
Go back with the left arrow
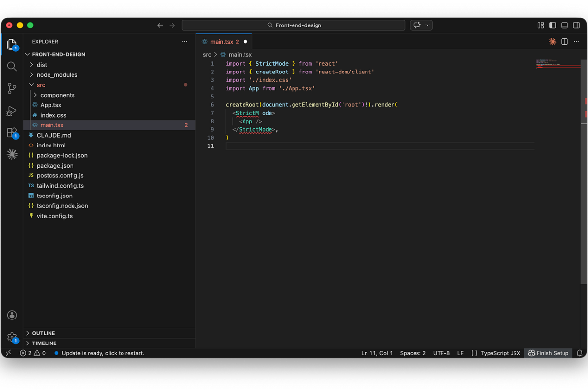tap(160, 25)
